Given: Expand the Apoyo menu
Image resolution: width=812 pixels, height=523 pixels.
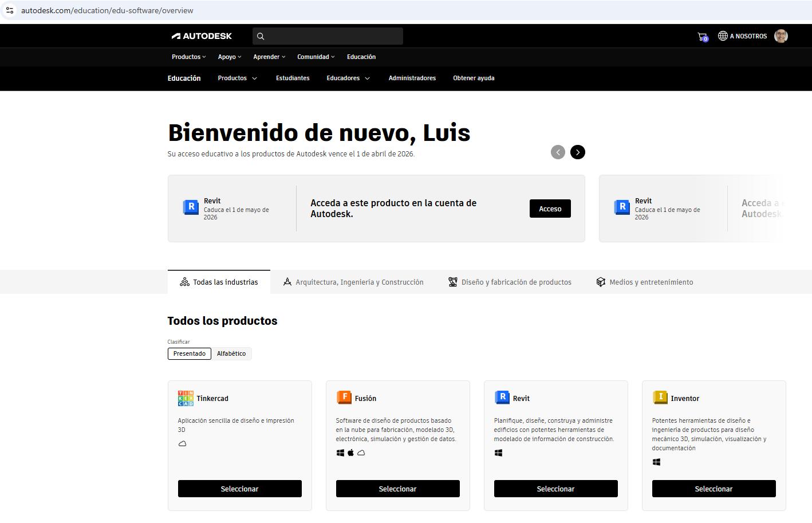Looking at the screenshot, I should tap(230, 57).
